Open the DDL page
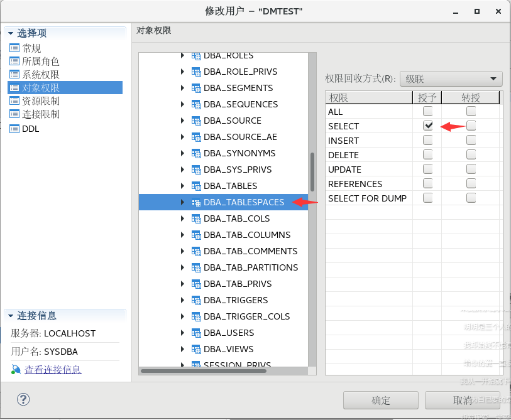Viewport: 511px width, 420px height. pos(31,129)
